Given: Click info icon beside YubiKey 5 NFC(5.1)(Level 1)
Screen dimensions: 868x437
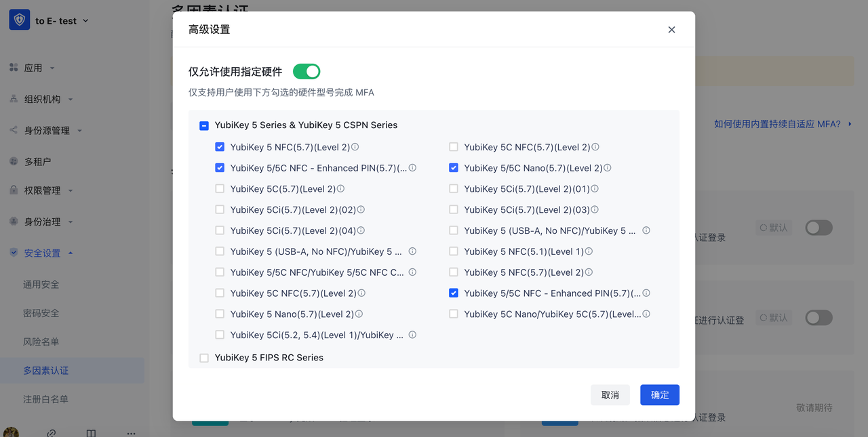Looking at the screenshot, I should coord(589,251).
